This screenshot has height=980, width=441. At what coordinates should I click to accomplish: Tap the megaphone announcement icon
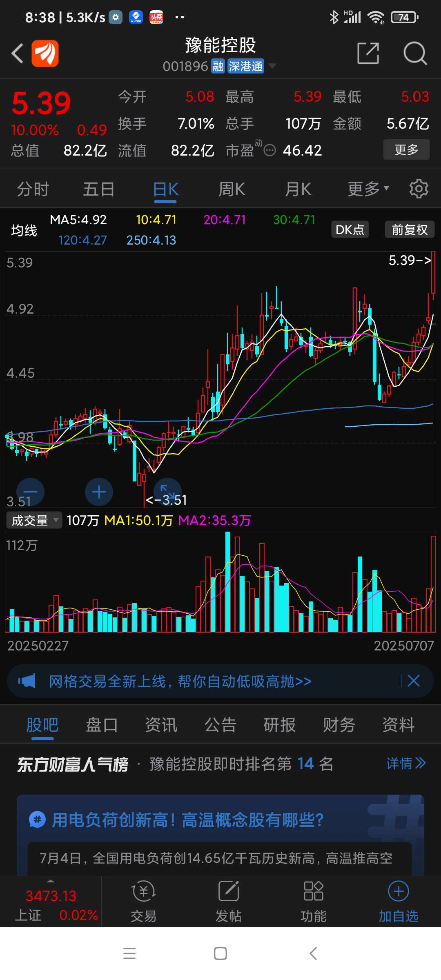[27, 681]
